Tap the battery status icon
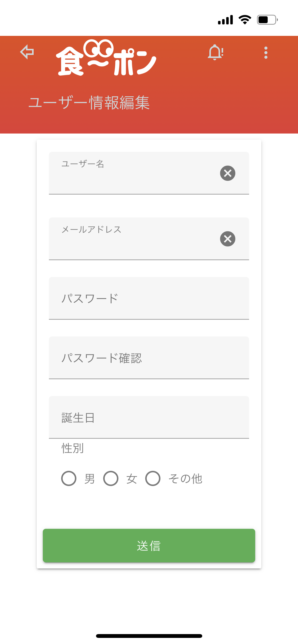This screenshot has height=644, width=298. coord(267,20)
